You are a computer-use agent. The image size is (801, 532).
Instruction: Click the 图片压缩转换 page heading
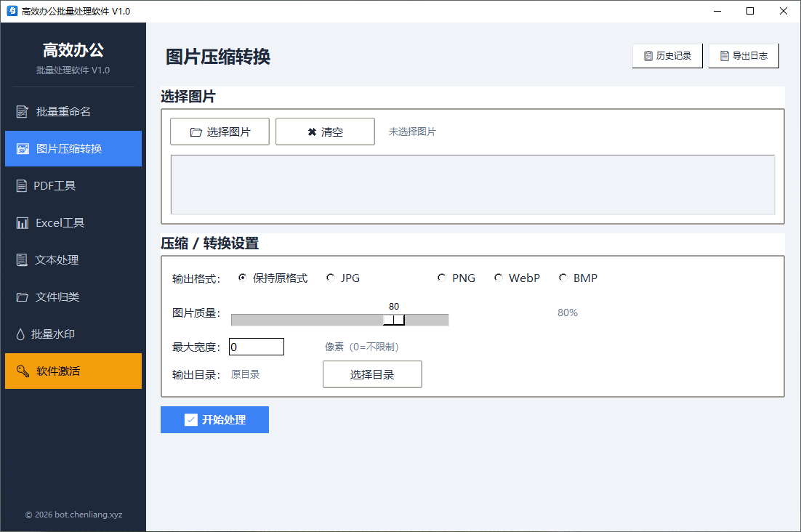(x=217, y=57)
